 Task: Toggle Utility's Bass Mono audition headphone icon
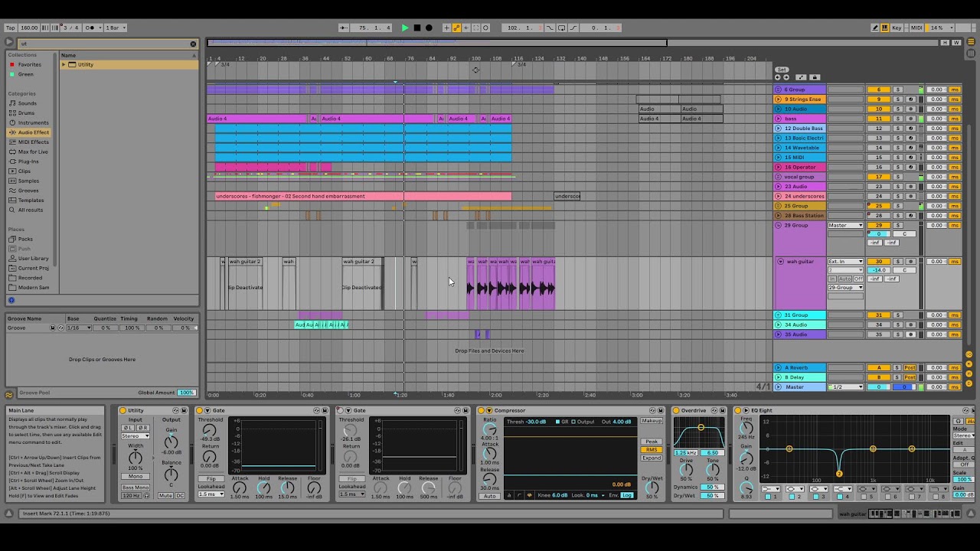147,495
